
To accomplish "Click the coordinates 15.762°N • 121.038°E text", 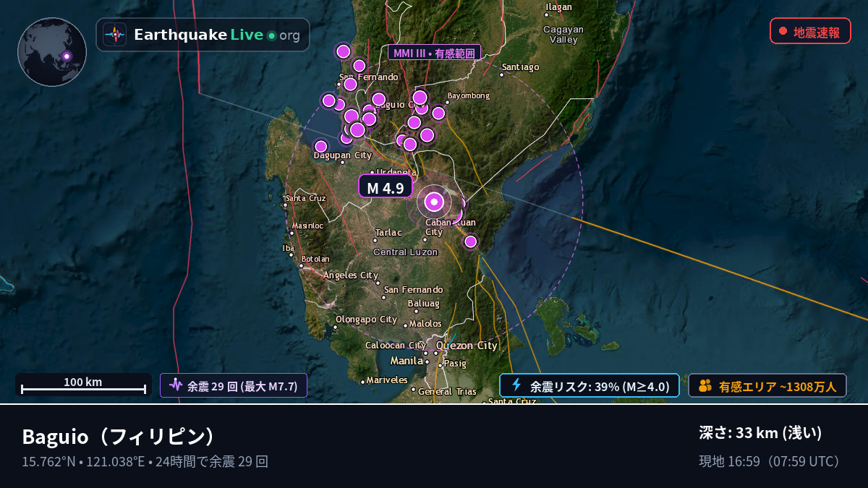I will click(85, 461).
